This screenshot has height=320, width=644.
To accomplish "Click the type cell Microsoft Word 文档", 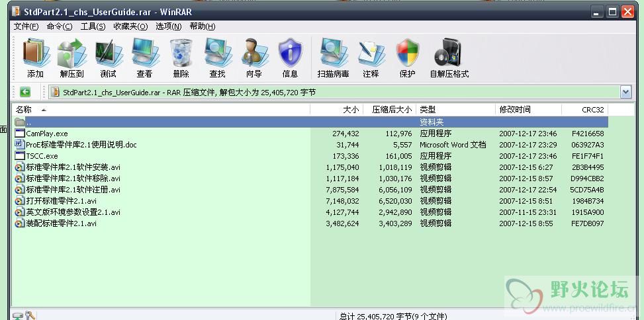I will pyautogui.click(x=453, y=144).
